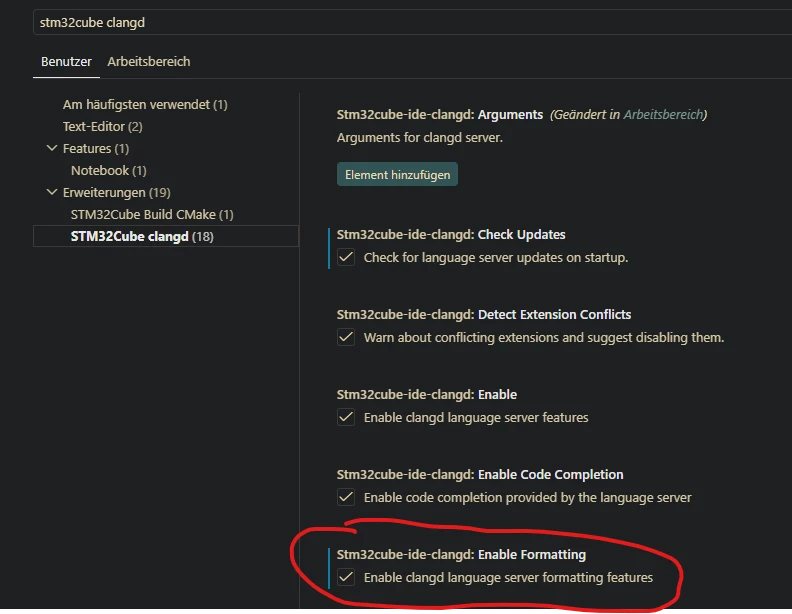Open the Features (1) tree category
This screenshot has height=614, width=792.
96,148
